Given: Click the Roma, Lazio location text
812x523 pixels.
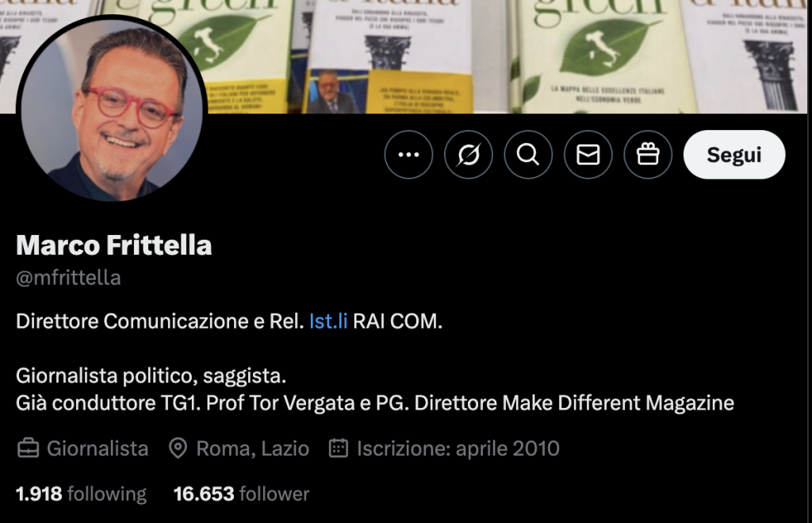Looking at the screenshot, I should click(x=253, y=448).
